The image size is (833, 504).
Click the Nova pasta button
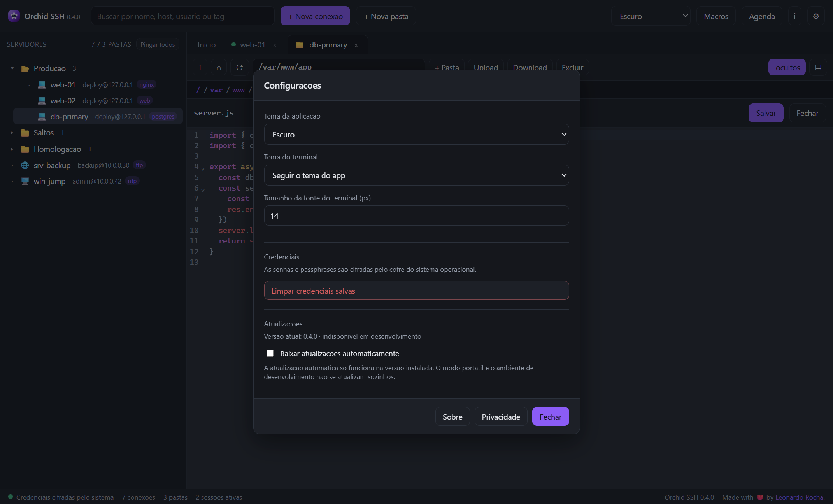point(386,16)
